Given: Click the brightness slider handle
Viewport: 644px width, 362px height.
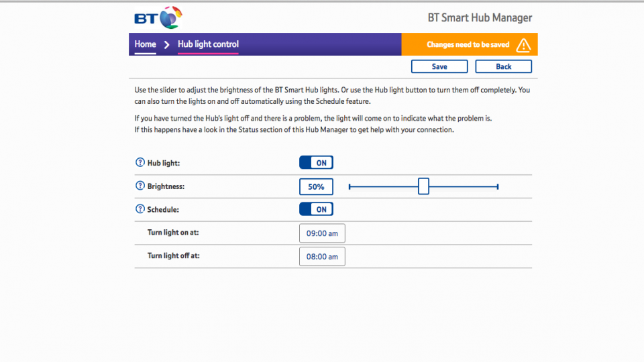Looking at the screenshot, I should 423,186.
